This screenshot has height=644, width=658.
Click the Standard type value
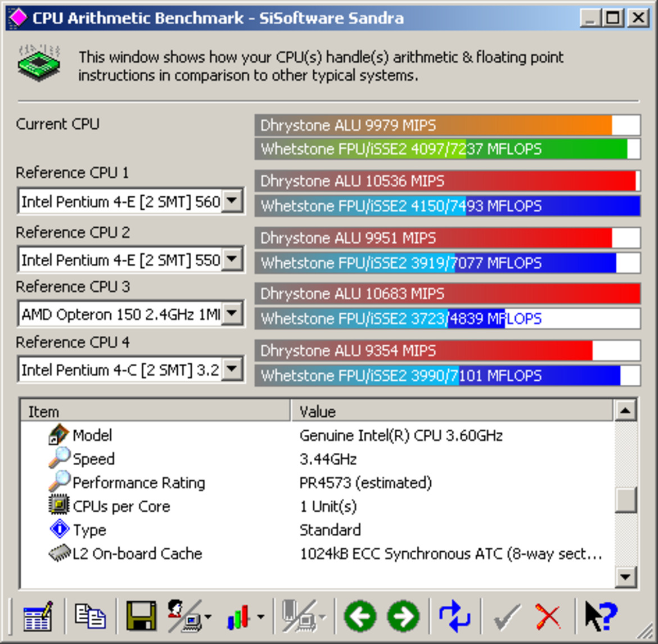click(x=330, y=530)
